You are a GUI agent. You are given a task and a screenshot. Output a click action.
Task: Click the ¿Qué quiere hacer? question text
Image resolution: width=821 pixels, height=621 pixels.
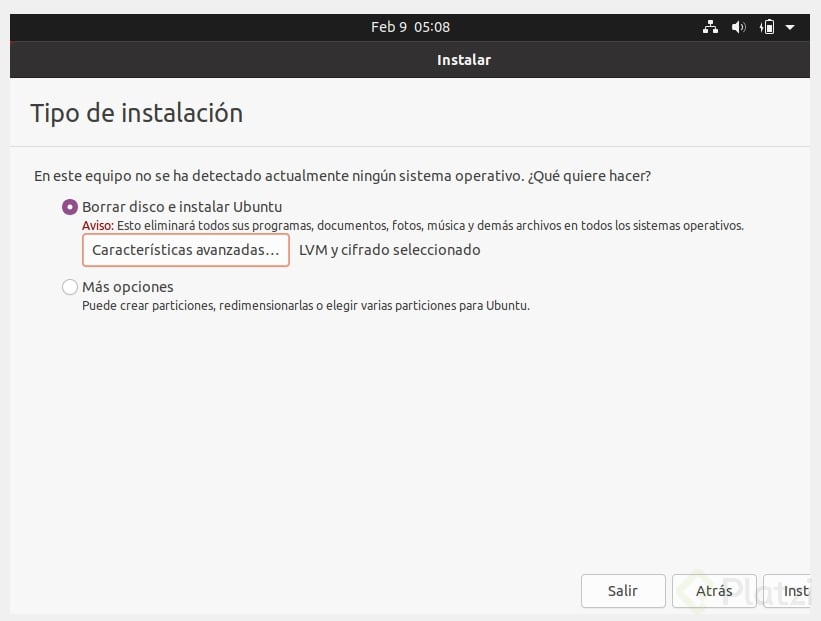[590, 176]
